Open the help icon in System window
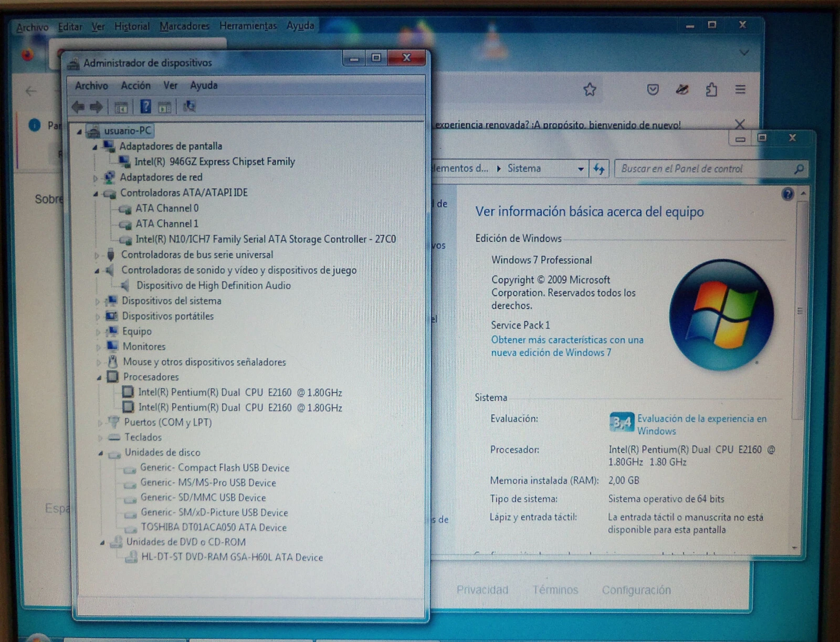The width and height of the screenshot is (840, 642). click(787, 194)
